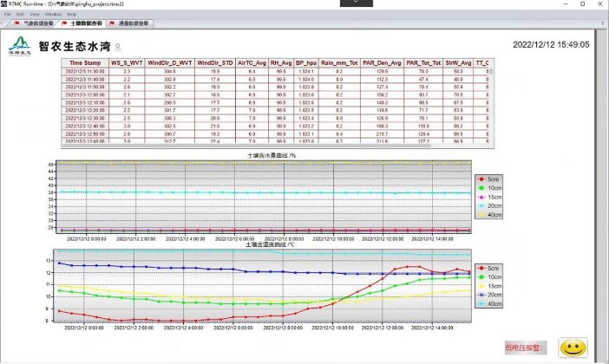This screenshot has height=364, width=609.
Task: Switch to the 气象数据查看 tab
Action: click(x=34, y=23)
